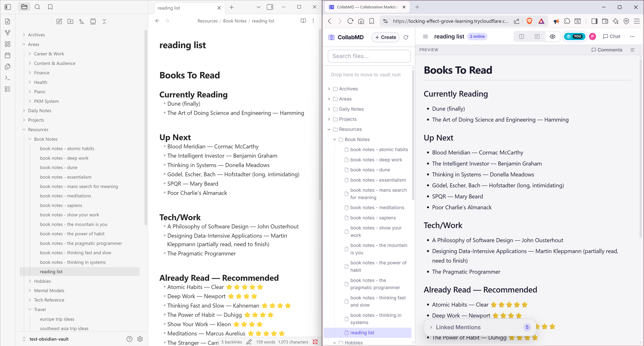Open Obsidian bookmarks tab icon
The width and height of the screenshot is (644, 346).
click(x=50, y=7)
